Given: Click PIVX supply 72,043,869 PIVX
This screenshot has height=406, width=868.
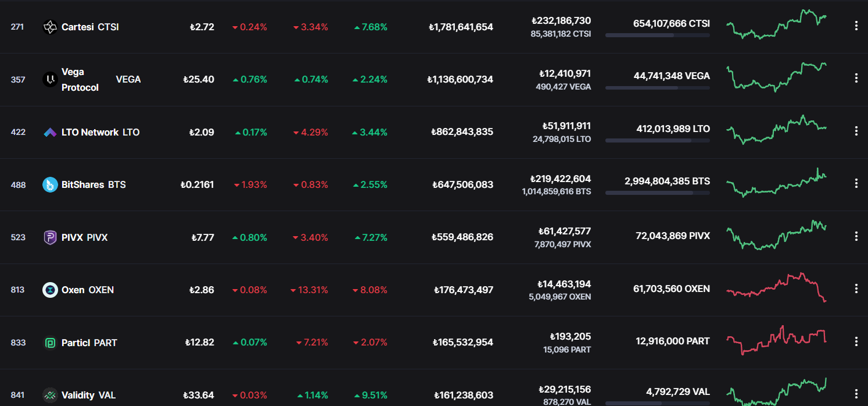Looking at the screenshot, I should click(x=673, y=236).
